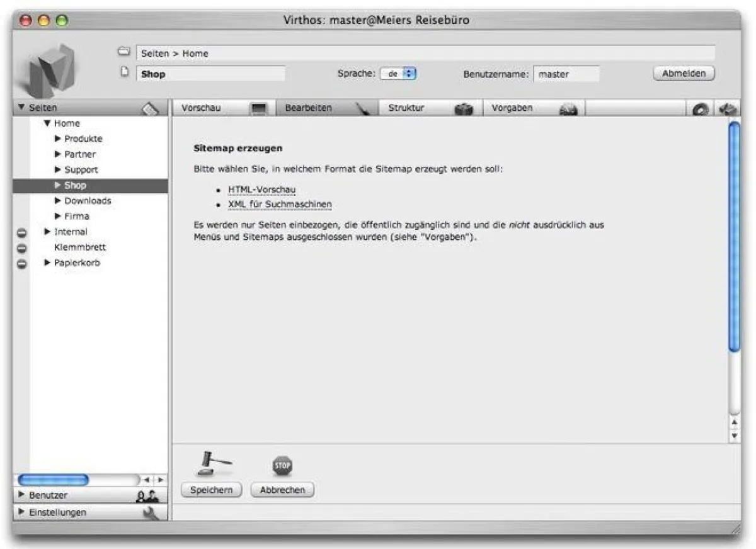Toggle the minus badge next to Internal
756x549 pixels.
[x=22, y=232]
